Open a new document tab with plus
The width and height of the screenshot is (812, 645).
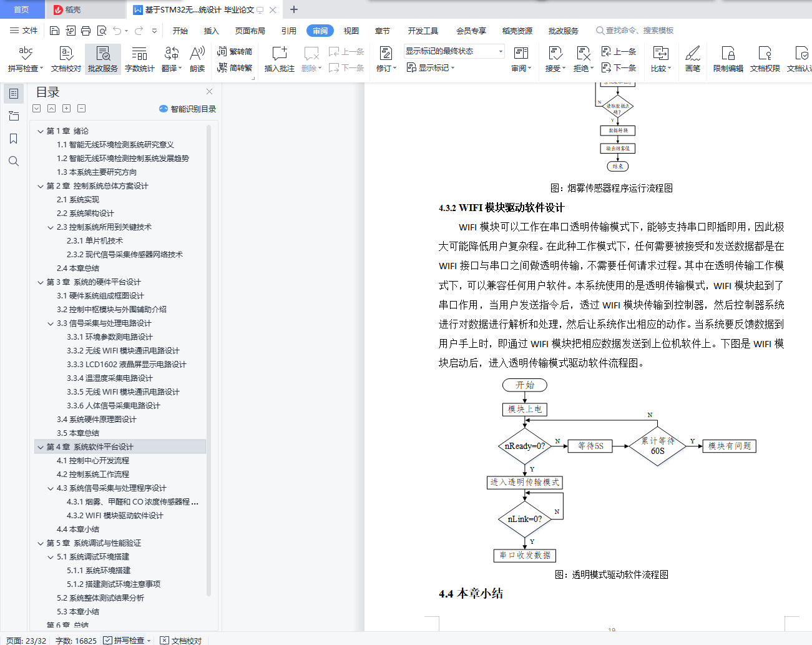tap(294, 9)
